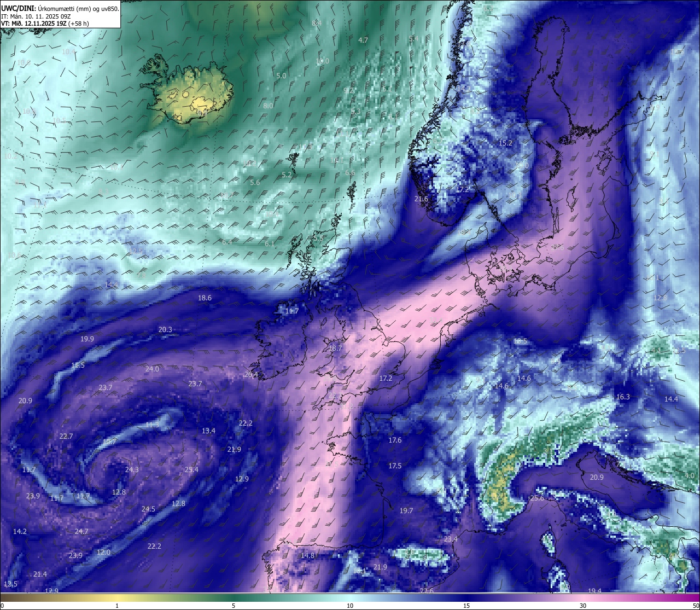Click the map value 4.7
This screenshot has width=700, height=610.
point(363,40)
